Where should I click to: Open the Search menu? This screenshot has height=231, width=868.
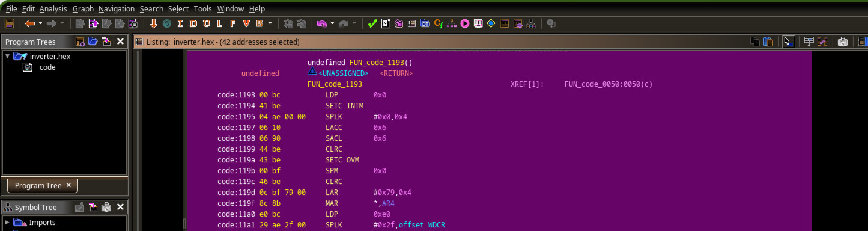151,8
